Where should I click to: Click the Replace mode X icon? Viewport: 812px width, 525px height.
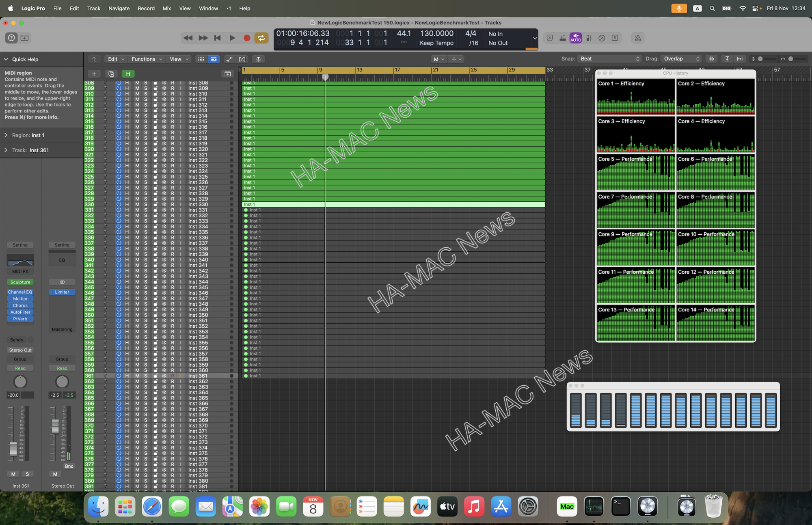[549, 38]
